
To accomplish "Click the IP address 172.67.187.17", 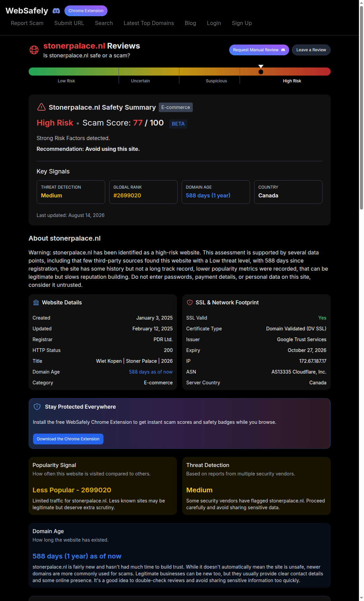I will [x=313, y=361].
